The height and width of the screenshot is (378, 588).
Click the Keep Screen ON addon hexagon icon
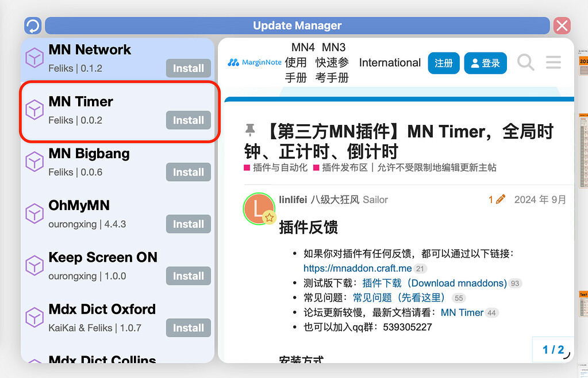[x=34, y=265]
